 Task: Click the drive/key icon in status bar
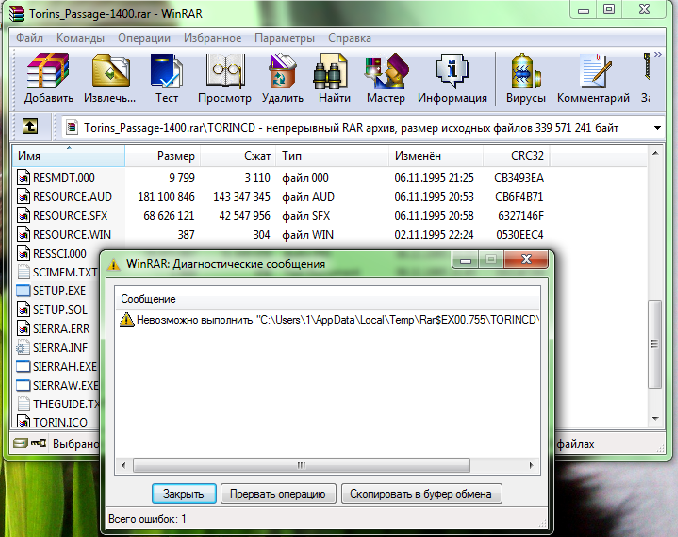[29, 443]
